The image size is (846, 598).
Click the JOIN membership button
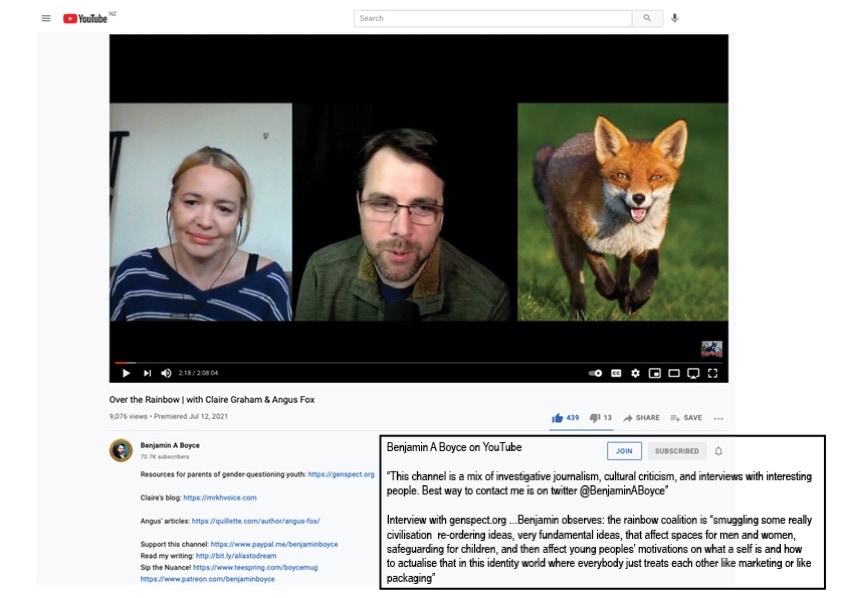click(624, 451)
